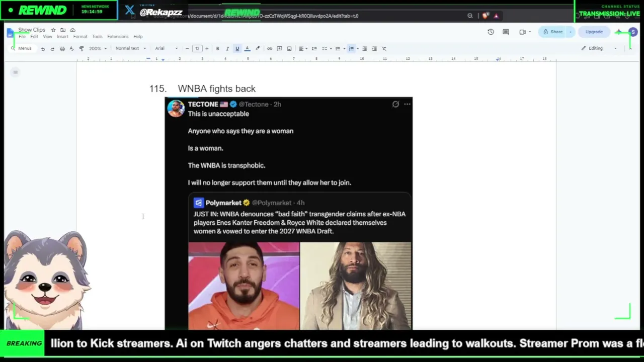Open the Google Docs home icon
644x362 pixels.
coord(11,33)
